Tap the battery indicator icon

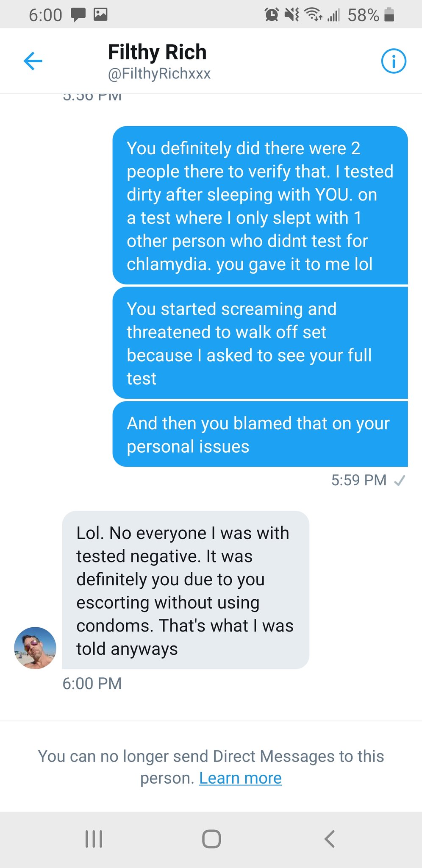click(x=389, y=15)
